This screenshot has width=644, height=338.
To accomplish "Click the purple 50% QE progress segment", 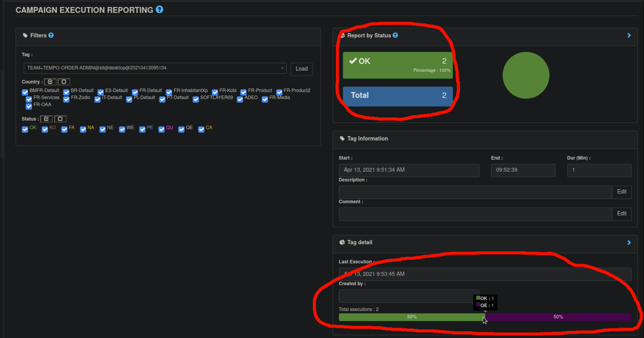I will [558, 317].
